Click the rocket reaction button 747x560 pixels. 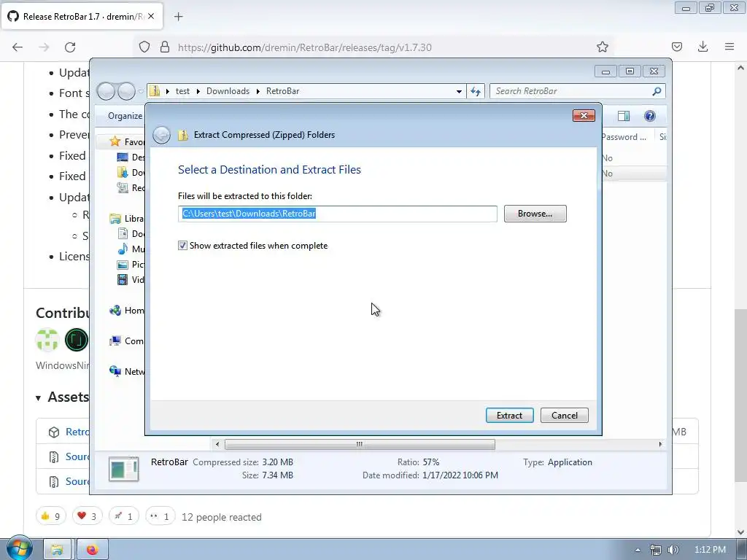(x=123, y=516)
